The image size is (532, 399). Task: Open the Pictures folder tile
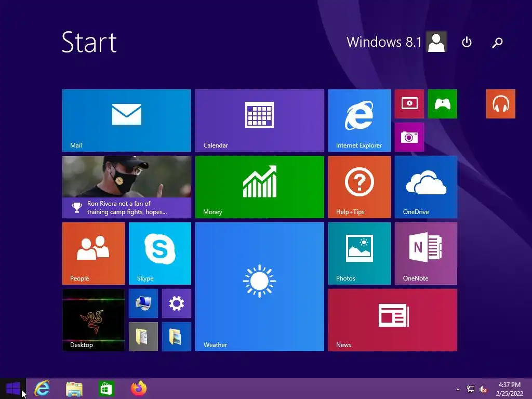pos(177,337)
